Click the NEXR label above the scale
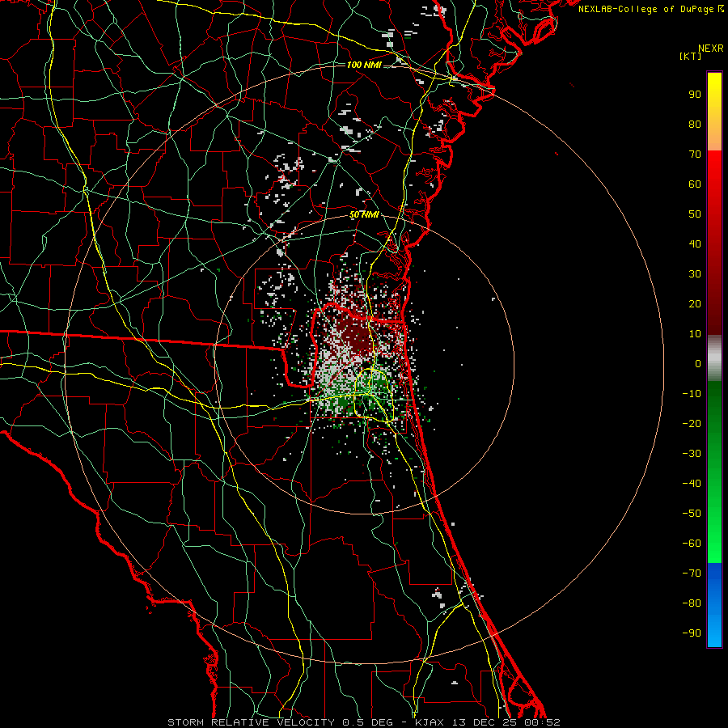The width and height of the screenshot is (728, 728). 710,49
